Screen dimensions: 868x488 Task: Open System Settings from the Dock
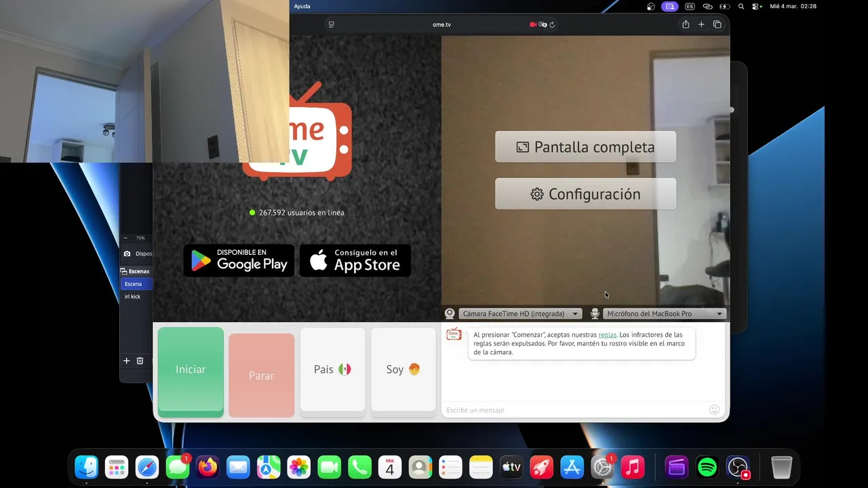[x=602, y=467]
